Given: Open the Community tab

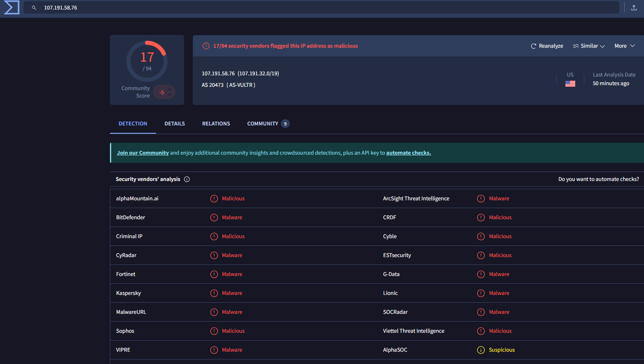Looking at the screenshot, I should (268, 124).
